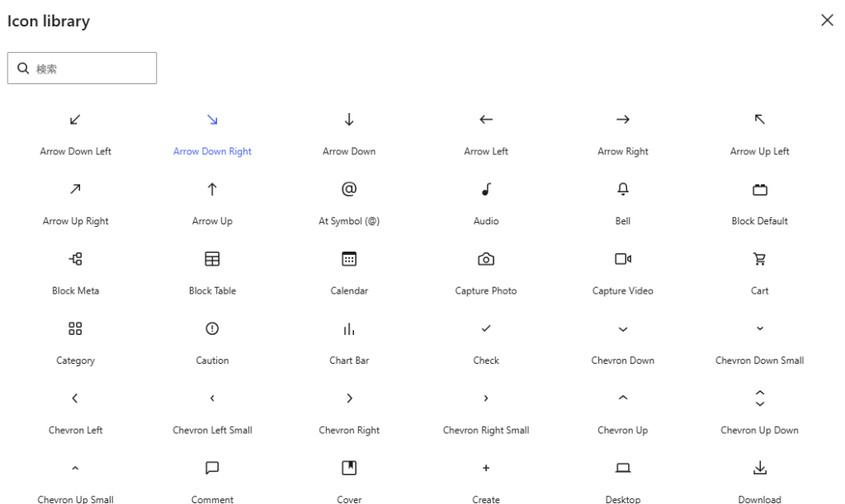Choose the Chevron Up Down icon
The height and width of the screenshot is (504, 845).
760,398
